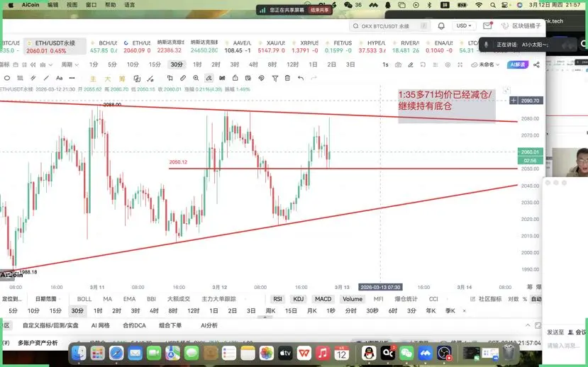This screenshot has width=588, height=367.
Task: Open the 帮助 menu in menu bar
Action: point(110,5)
